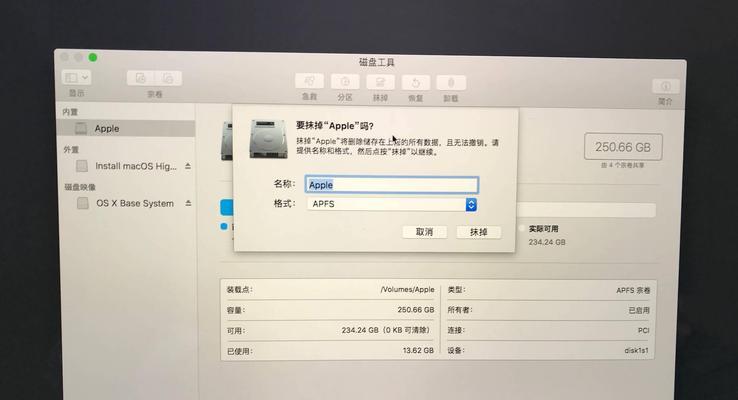Click the Install macOS disk icon
Image resolution: width=738 pixels, height=400 pixels.
pos(82,166)
